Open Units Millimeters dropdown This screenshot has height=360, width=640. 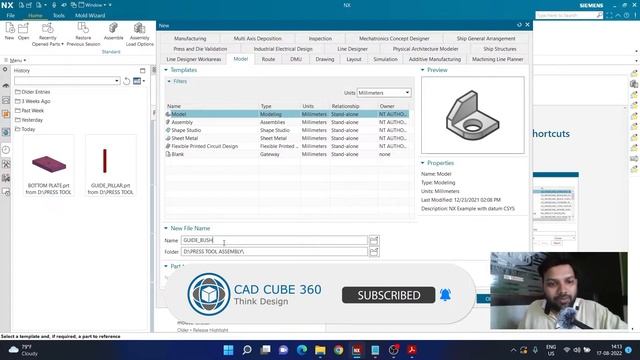(x=384, y=93)
